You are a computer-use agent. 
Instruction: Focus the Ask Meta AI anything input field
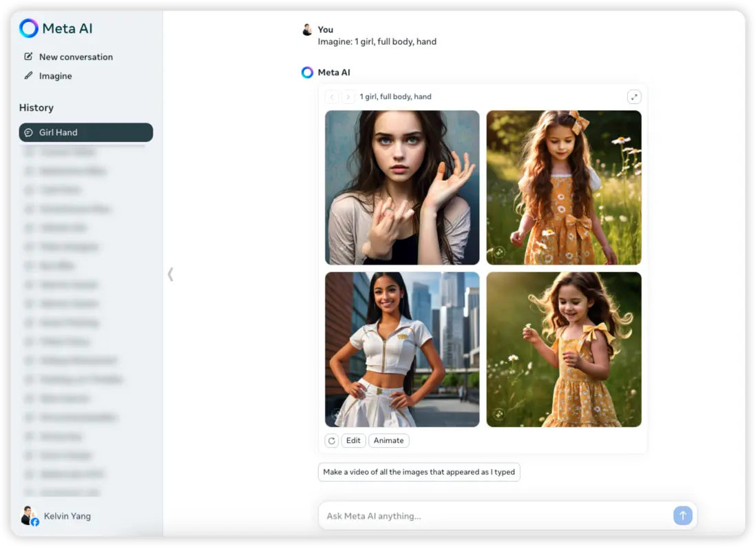[496, 515]
